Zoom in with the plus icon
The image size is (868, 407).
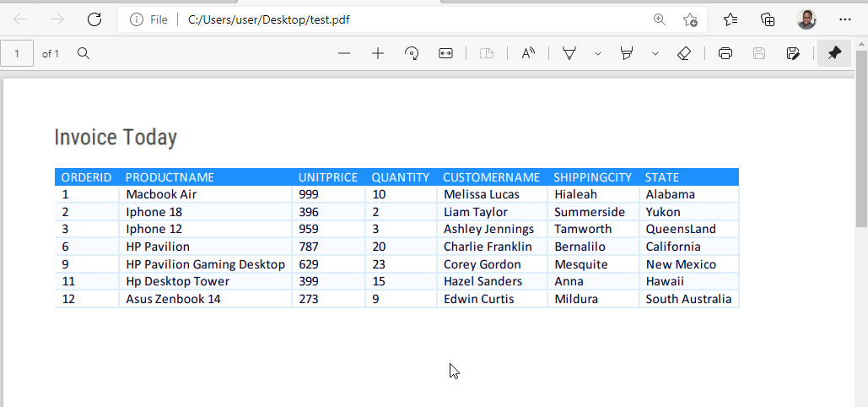tap(378, 53)
